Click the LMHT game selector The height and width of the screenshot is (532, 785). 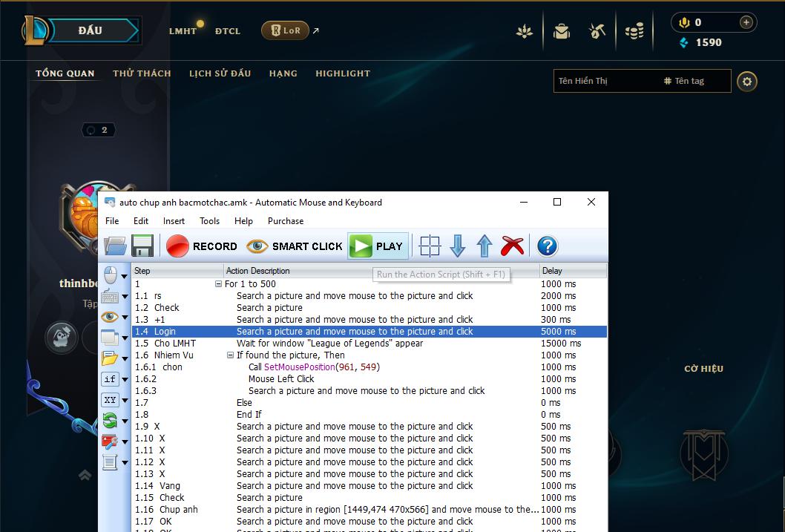(183, 31)
